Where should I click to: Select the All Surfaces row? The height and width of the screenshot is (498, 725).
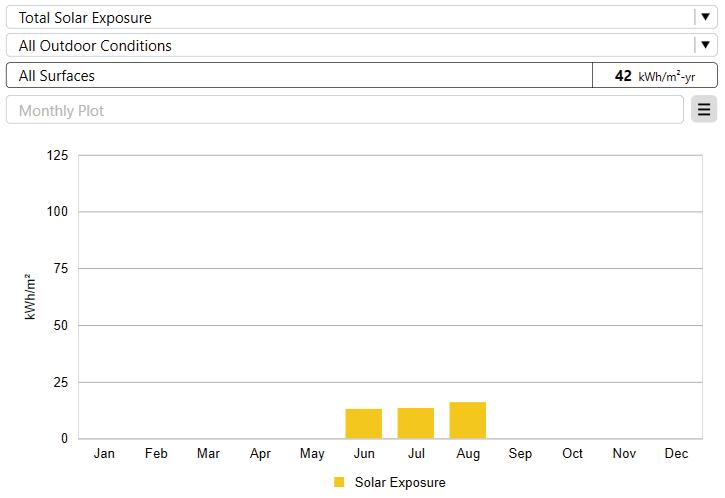(x=299, y=76)
